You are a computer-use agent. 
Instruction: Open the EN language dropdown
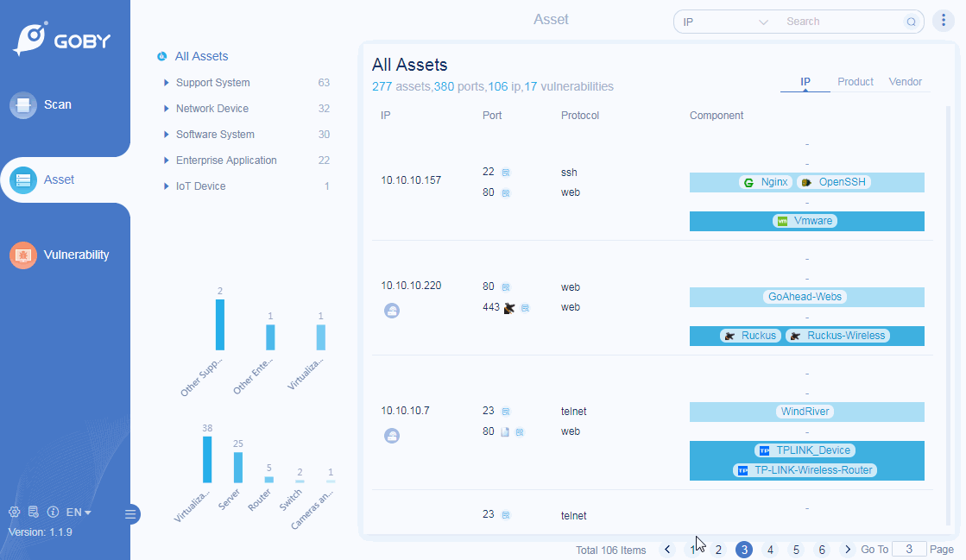click(x=79, y=513)
